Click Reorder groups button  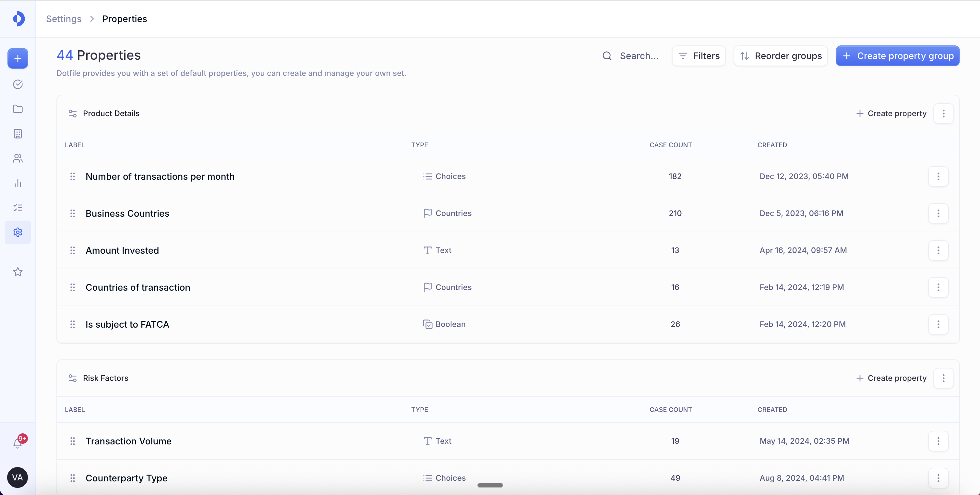(x=781, y=56)
